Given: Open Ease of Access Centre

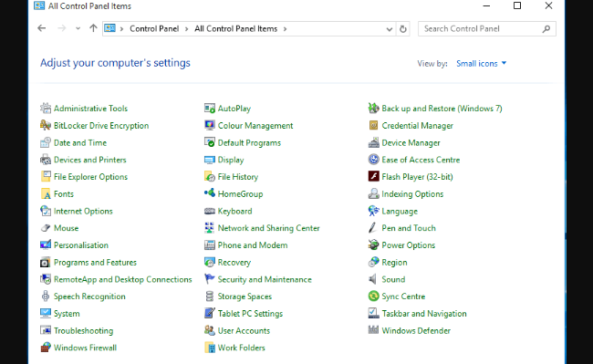Looking at the screenshot, I should (x=421, y=160).
